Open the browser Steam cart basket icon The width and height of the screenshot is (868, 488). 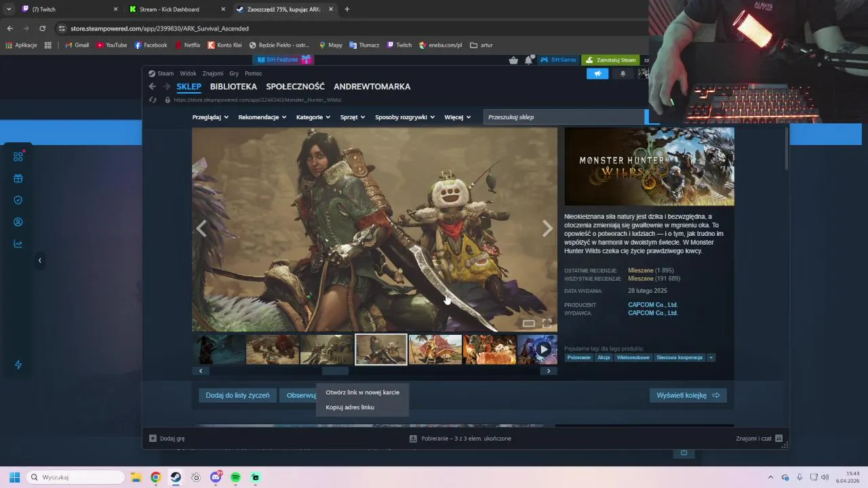pos(513,60)
